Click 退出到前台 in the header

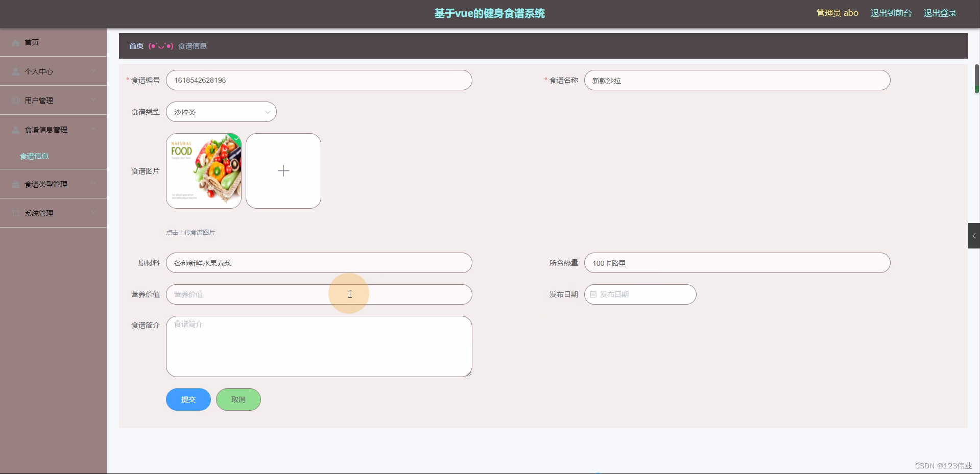pyautogui.click(x=891, y=13)
